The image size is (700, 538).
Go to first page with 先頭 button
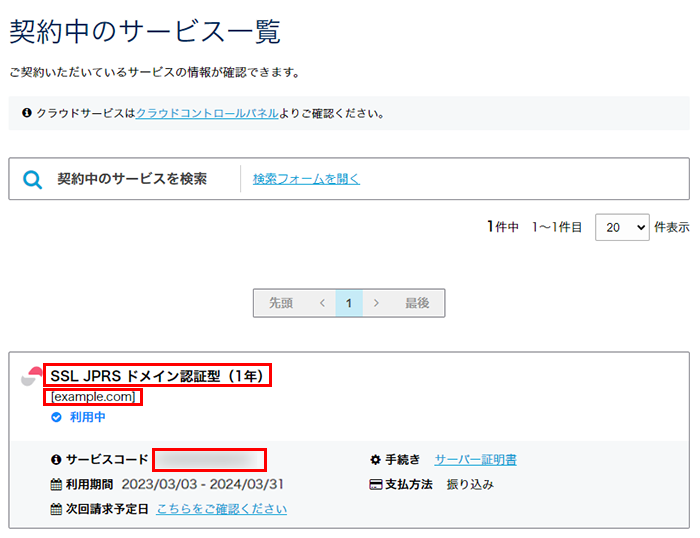[281, 303]
